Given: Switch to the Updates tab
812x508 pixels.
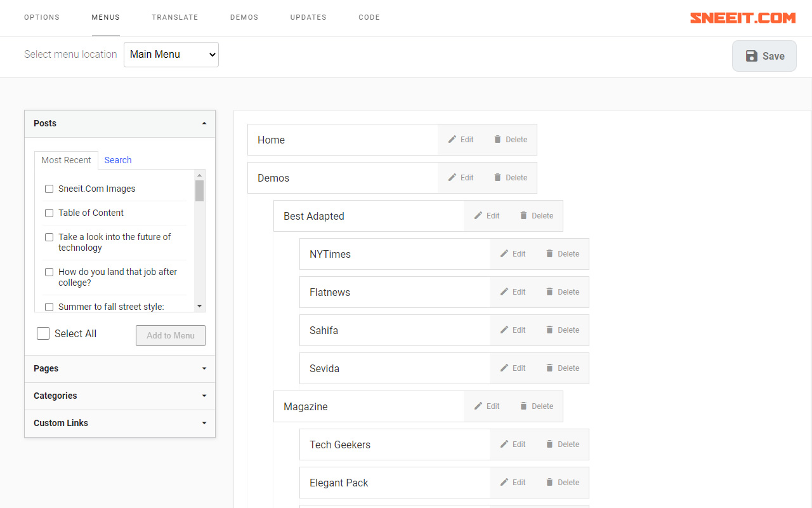Looking at the screenshot, I should (308, 18).
